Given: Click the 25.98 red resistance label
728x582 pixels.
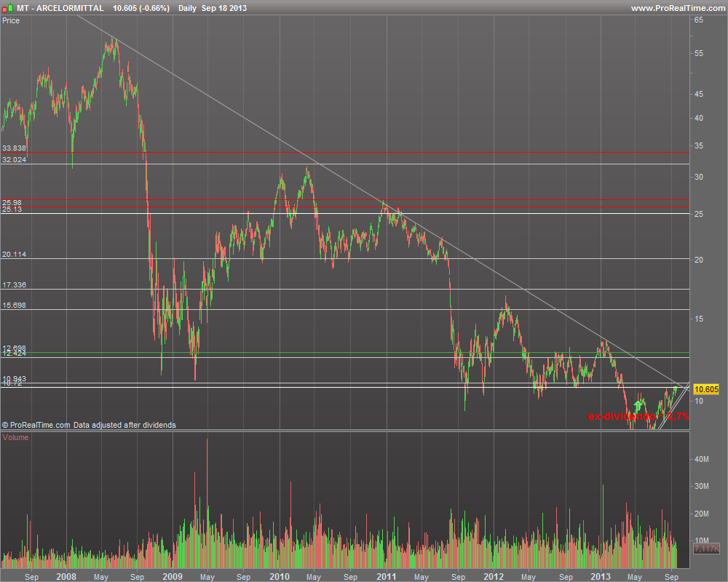Looking at the screenshot, I should point(12,202).
